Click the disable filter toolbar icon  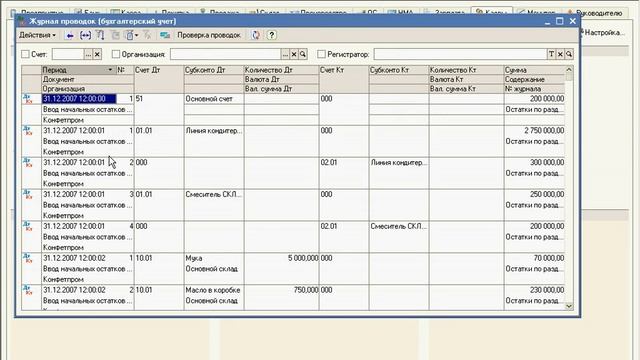tap(147, 36)
